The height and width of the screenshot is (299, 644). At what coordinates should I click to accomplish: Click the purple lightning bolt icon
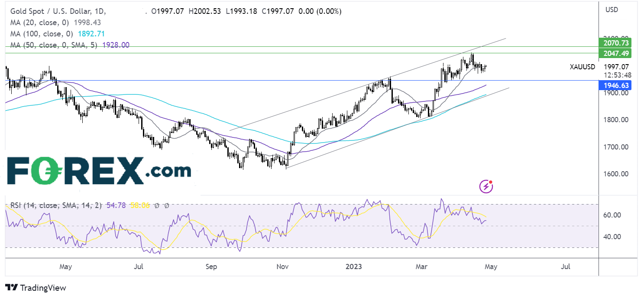(486, 186)
